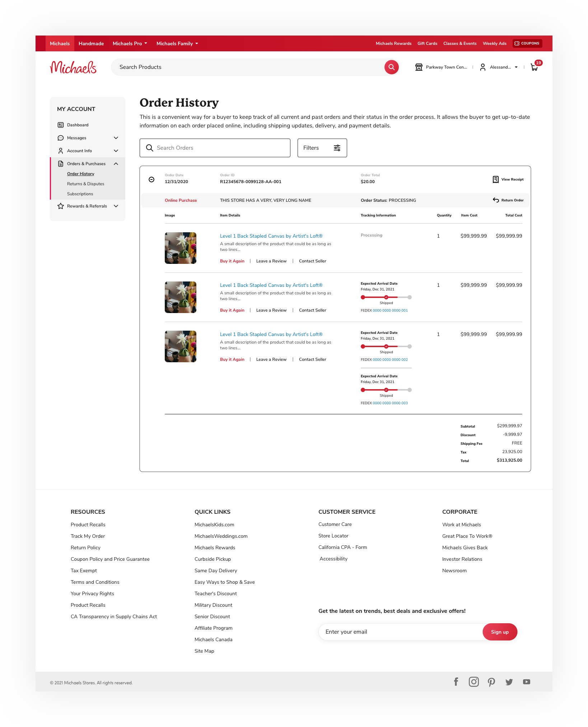Open the shopping cart icon

click(535, 67)
